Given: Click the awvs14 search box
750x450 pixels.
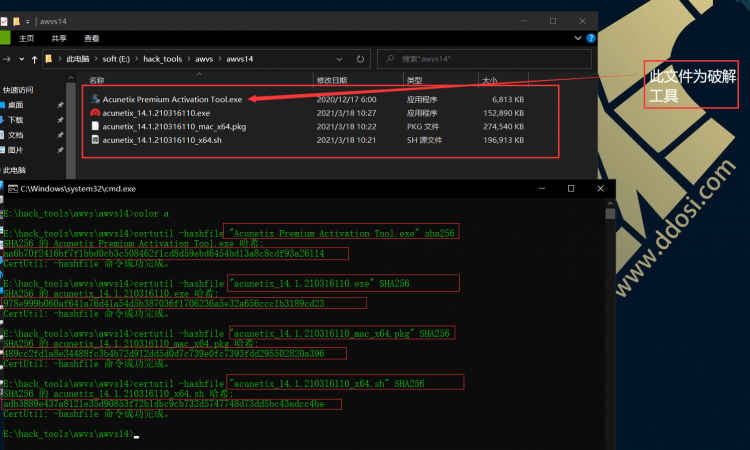Looking at the screenshot, I should pos(484,59).
